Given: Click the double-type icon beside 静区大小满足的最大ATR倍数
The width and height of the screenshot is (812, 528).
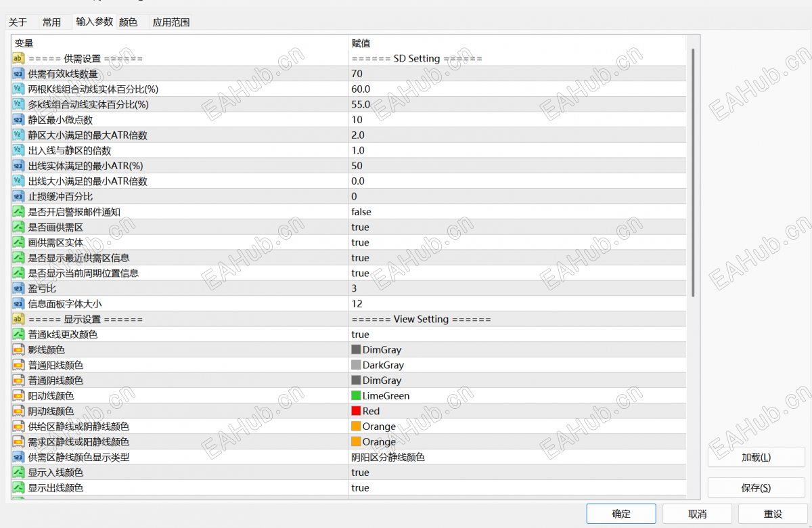Looking at the screenshot, I should tap(18, 135).
